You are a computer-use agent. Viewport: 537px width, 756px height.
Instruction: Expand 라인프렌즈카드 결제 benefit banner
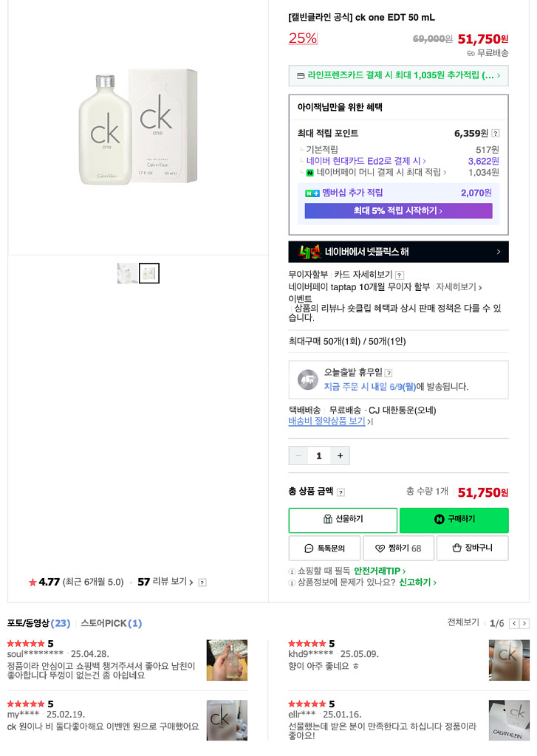(x=398, y=75)
